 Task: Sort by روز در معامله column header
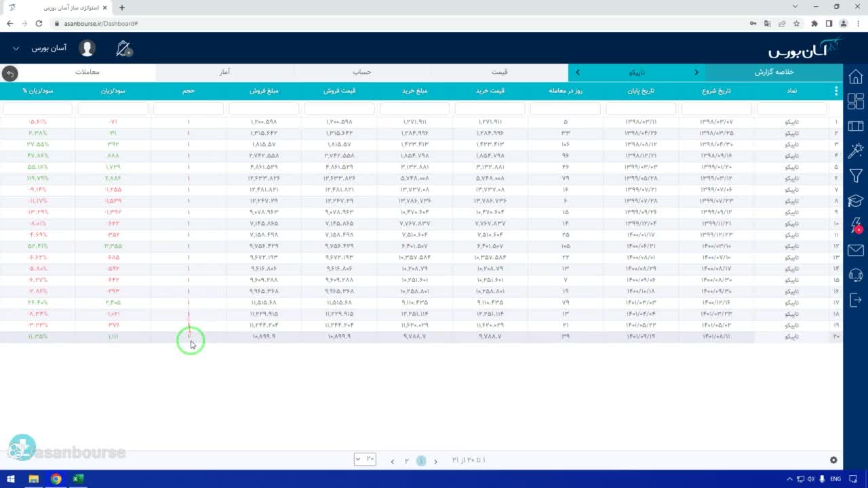[x=566, y=91]
